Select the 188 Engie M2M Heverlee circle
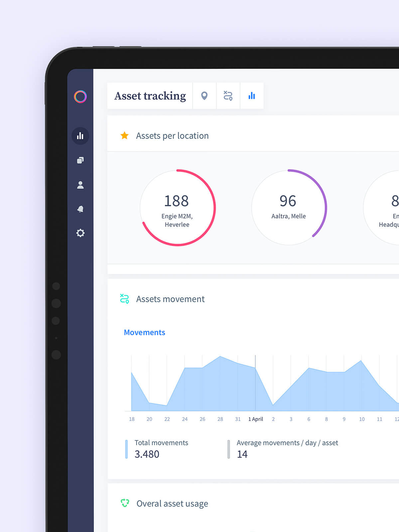 [x=178, y=208]
